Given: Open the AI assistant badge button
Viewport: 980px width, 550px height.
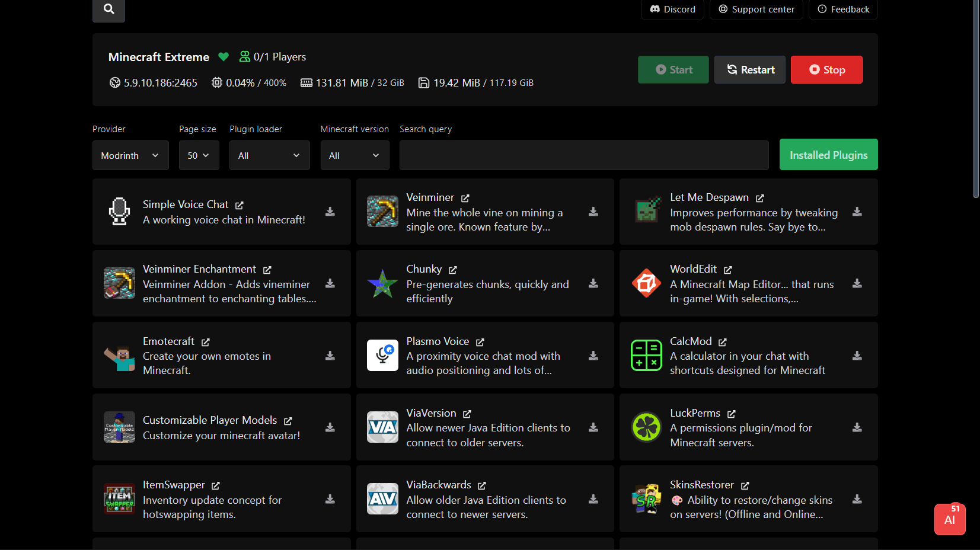Looking at the screenshot, I should 950,519.
